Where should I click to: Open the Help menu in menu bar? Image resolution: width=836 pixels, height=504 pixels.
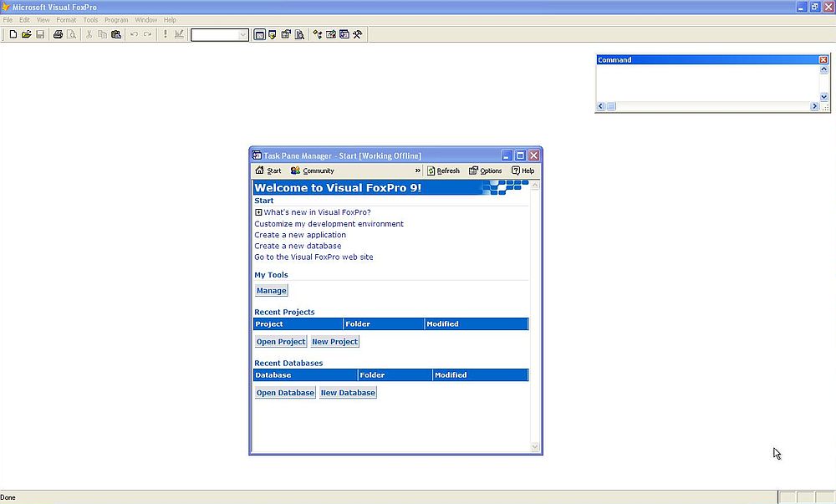click(x=170, y=20)
